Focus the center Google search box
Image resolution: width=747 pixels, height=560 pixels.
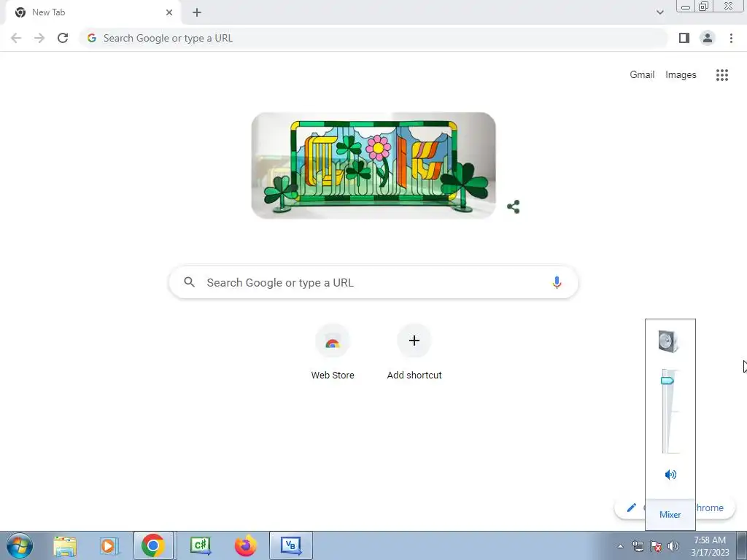point(373,282)
